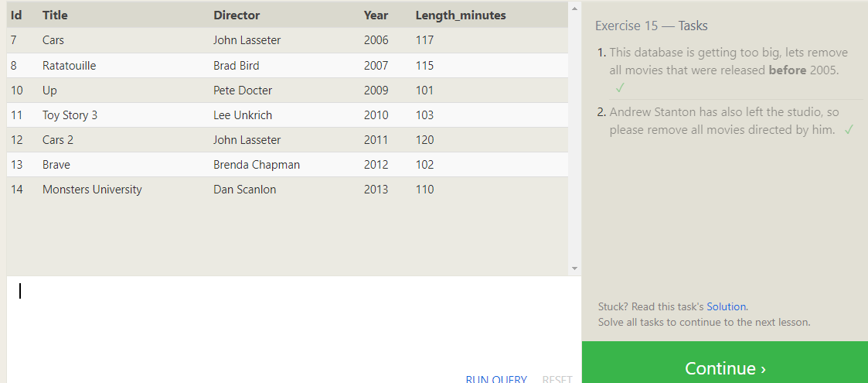Viewport: 868px width, 383px height.
Task: Click the Length_minutes column header
Action: click(x=461, y=15)
